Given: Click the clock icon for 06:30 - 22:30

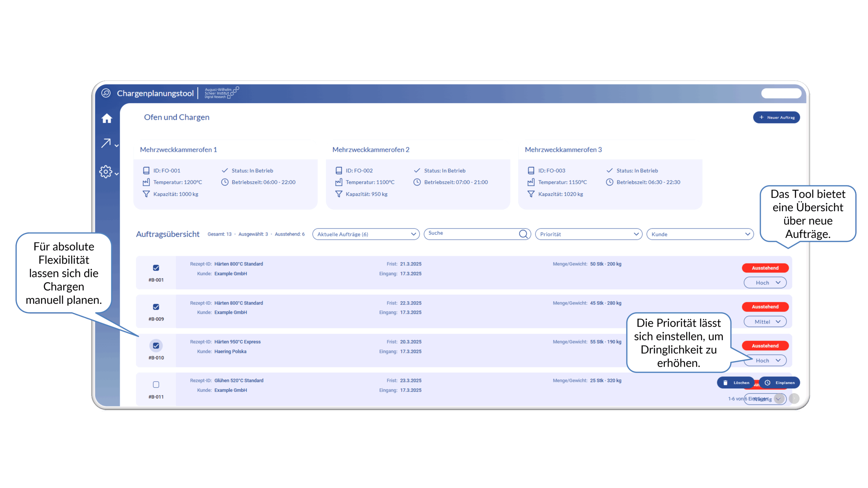Looking at the screenshot, I should point(610,182).
